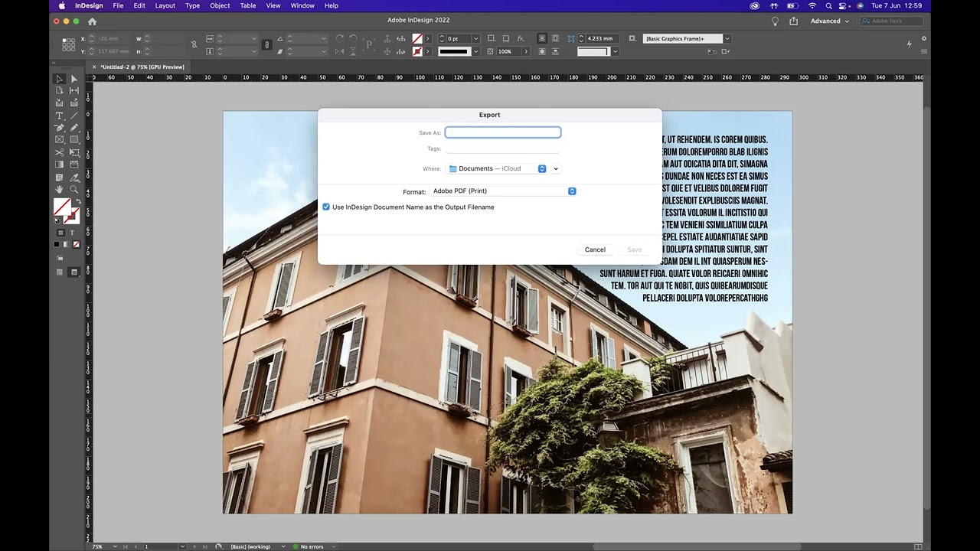Uncheck Use InDesign Document Name as Output Filename
Image resolution: width=980 pixels, height=551 pixels.
(326, 207)
